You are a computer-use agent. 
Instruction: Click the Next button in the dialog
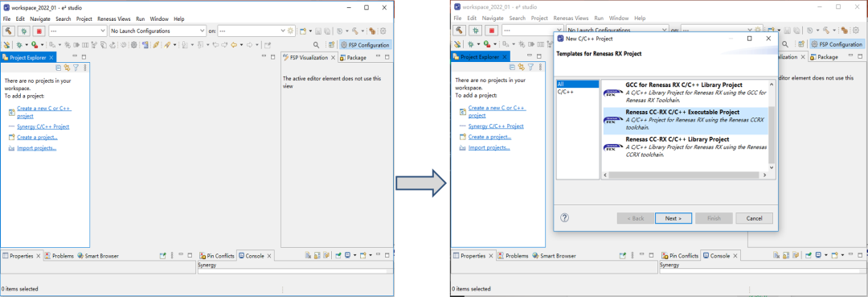[x=674, y=218]
